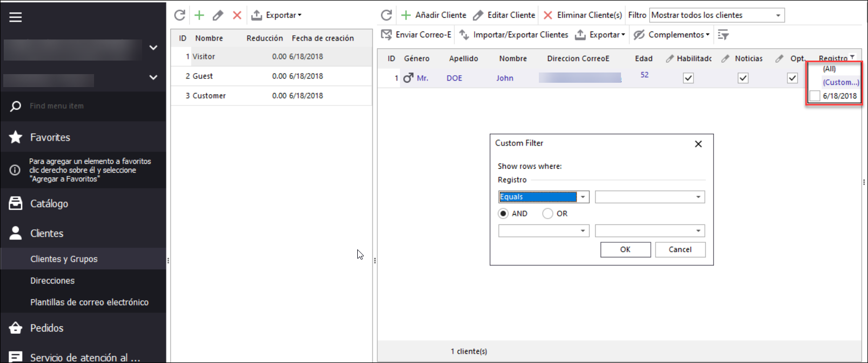The height and width of the screenshot is (363, 868).
Task: Open the Catálogo menu
Action: 83,203
